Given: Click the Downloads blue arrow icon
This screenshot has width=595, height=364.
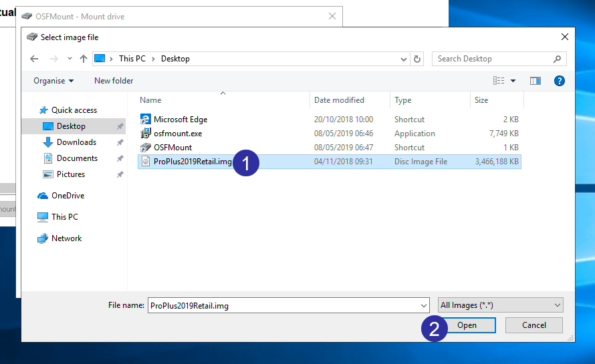Looking at the screenshot, I should coord(48,142).
